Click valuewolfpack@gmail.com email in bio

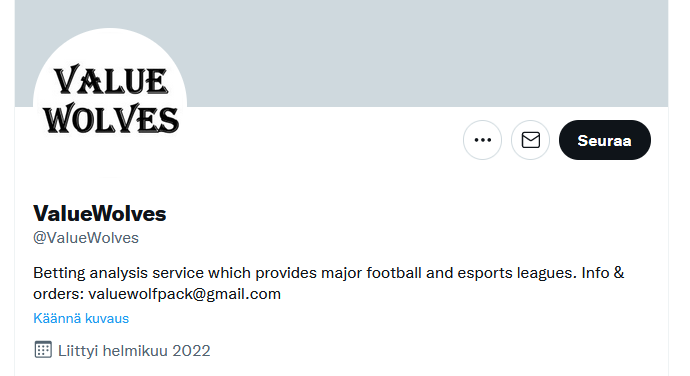pos(184,294)
